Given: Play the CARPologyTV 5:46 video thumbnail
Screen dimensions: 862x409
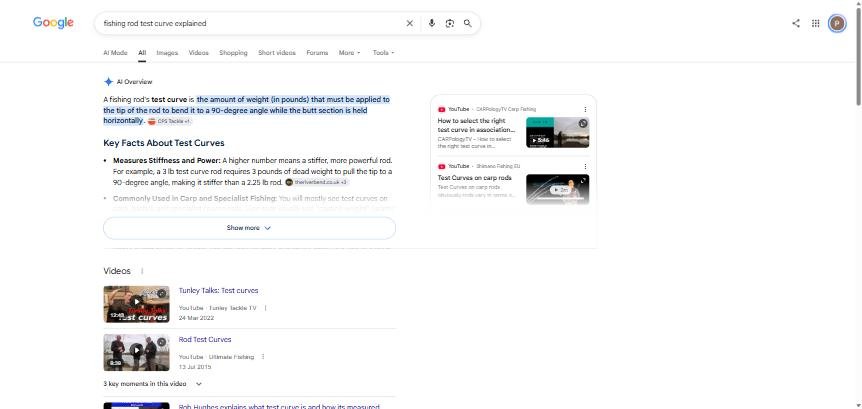Looking at the screenshot, I should [557, 132].
